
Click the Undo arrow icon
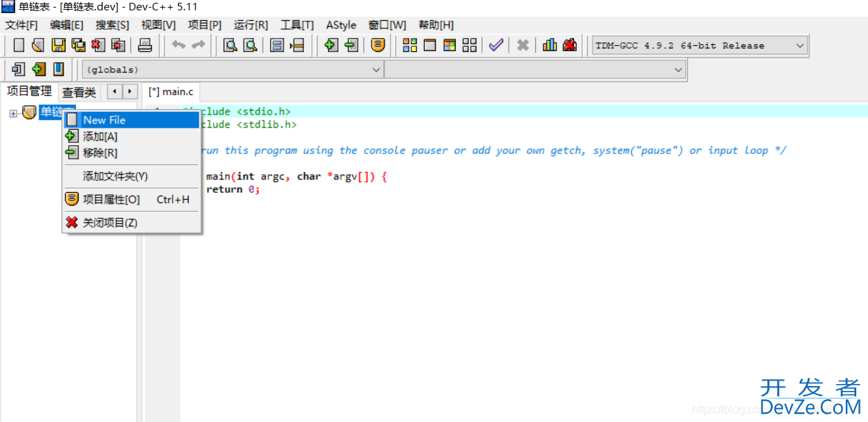coord(179,46)
